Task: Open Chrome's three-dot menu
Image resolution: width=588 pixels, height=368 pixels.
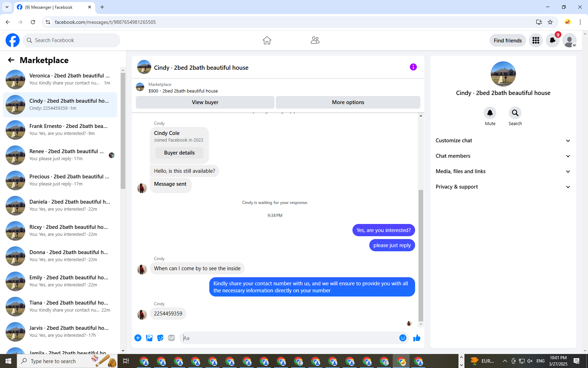Action: pos(580,22)
